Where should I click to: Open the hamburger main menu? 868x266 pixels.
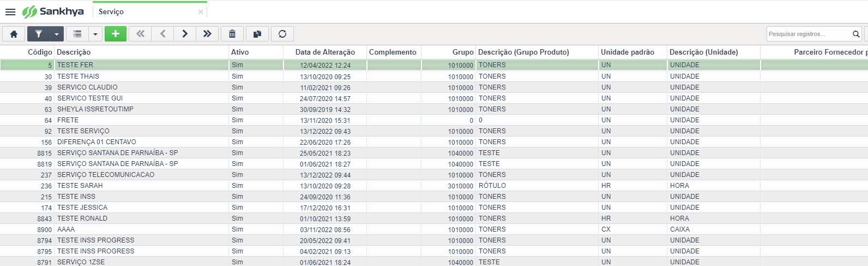coord(10,11)
